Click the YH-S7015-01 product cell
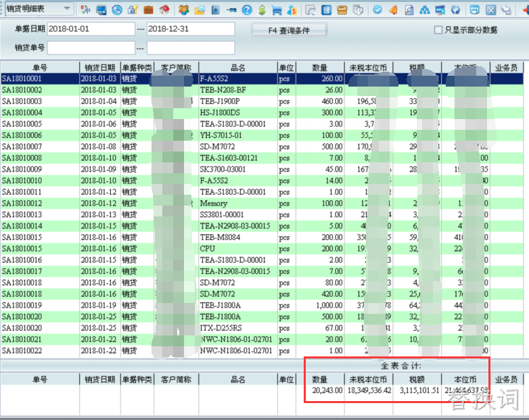 pos(221,135)
